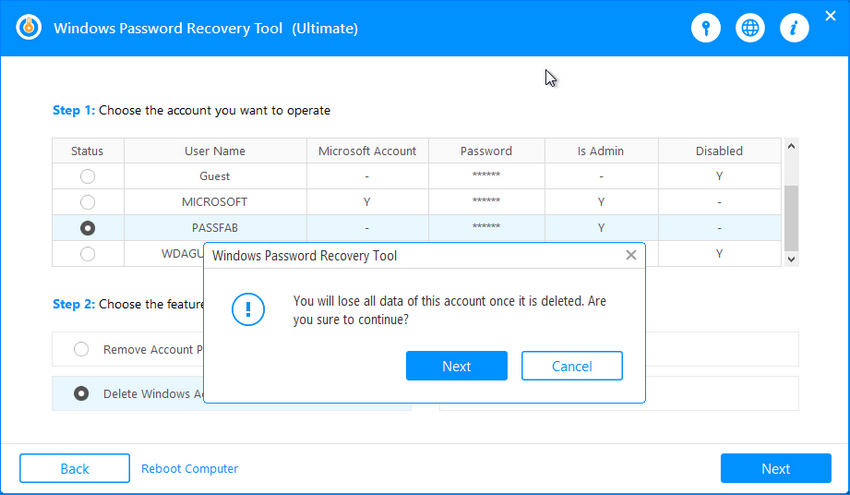
Task: Confirm deletion with dialog Next button
Action: 456,366
